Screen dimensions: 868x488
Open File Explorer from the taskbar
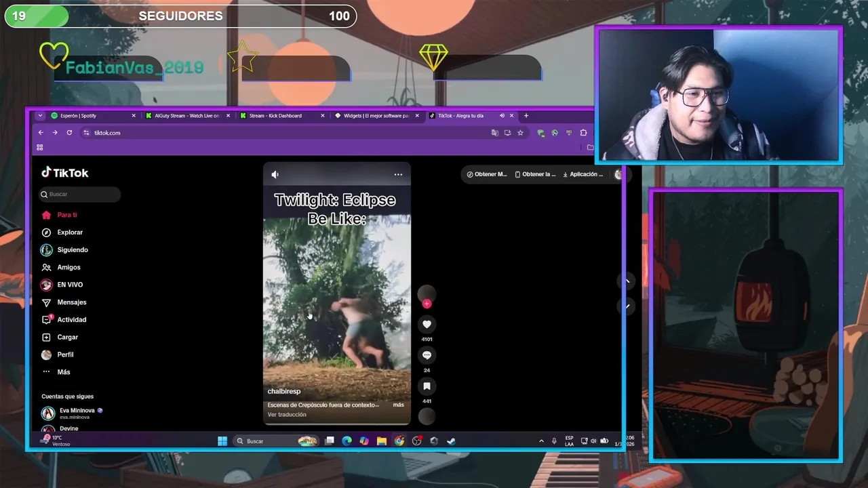click(x=382, y=441)
